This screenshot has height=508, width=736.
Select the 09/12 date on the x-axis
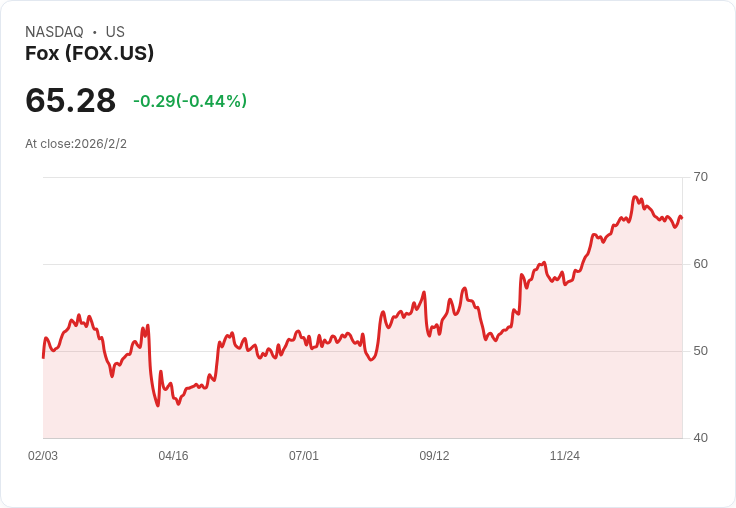(434, 456)
